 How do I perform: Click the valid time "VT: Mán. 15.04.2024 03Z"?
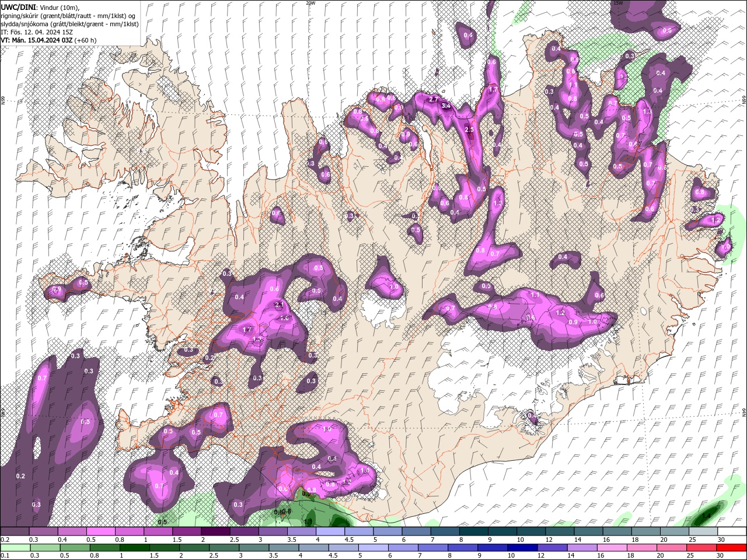tap(36, 40)
